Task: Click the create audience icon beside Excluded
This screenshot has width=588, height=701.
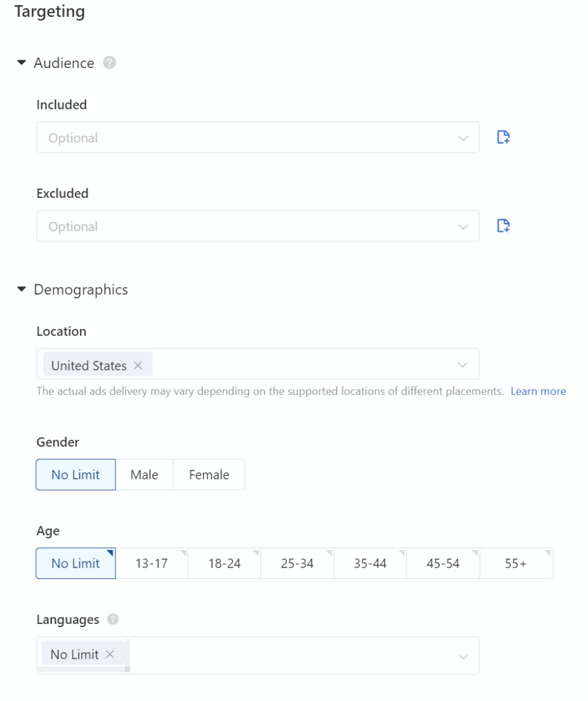Action: tap(503, 226)
